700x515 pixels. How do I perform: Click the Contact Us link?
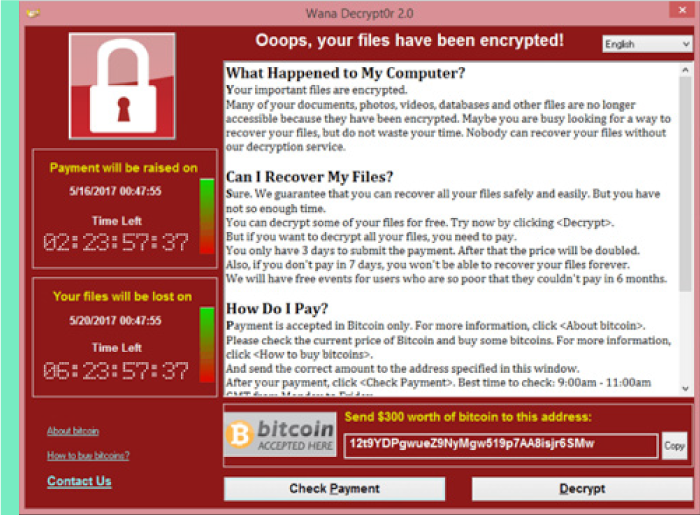pyautogui.click(x=79, y=481)
